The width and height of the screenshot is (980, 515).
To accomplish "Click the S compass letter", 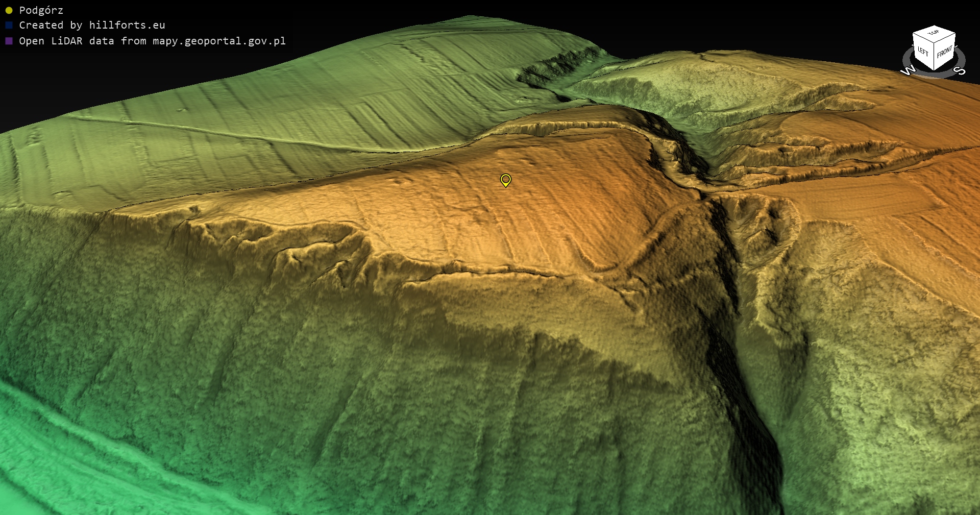I will (960, 70).
